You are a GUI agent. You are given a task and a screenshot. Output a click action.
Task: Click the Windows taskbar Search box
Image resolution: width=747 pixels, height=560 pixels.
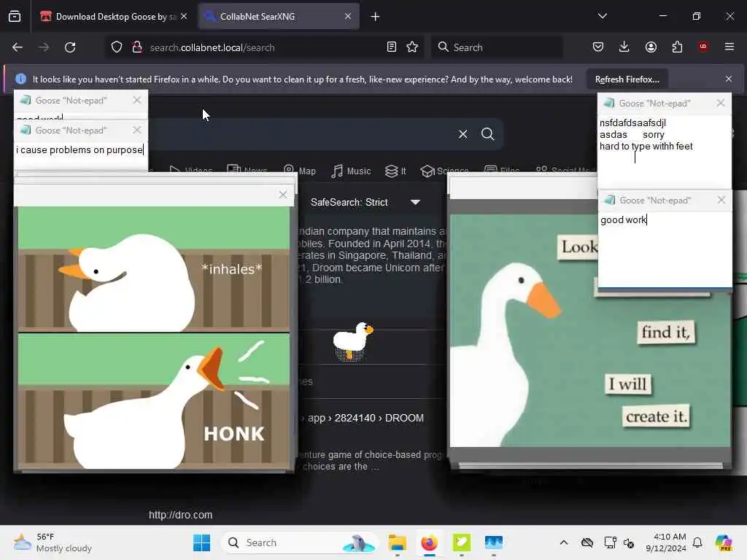pos(299,542)
